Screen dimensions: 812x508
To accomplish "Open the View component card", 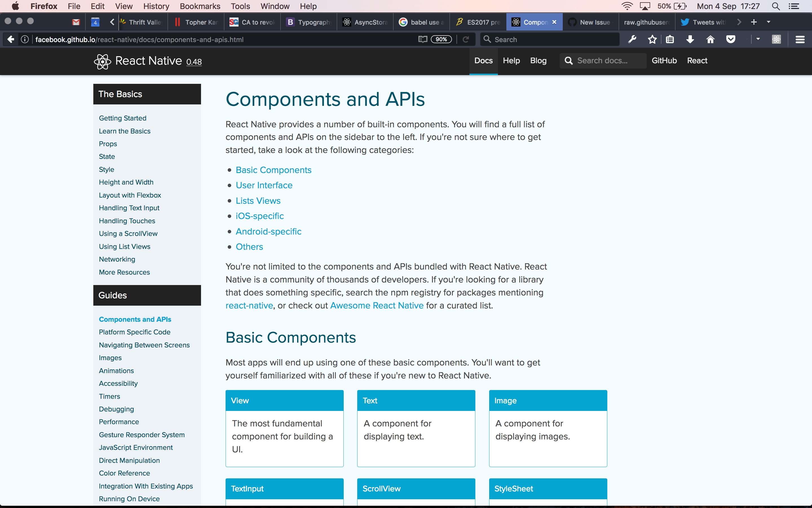I will [284, 428].
